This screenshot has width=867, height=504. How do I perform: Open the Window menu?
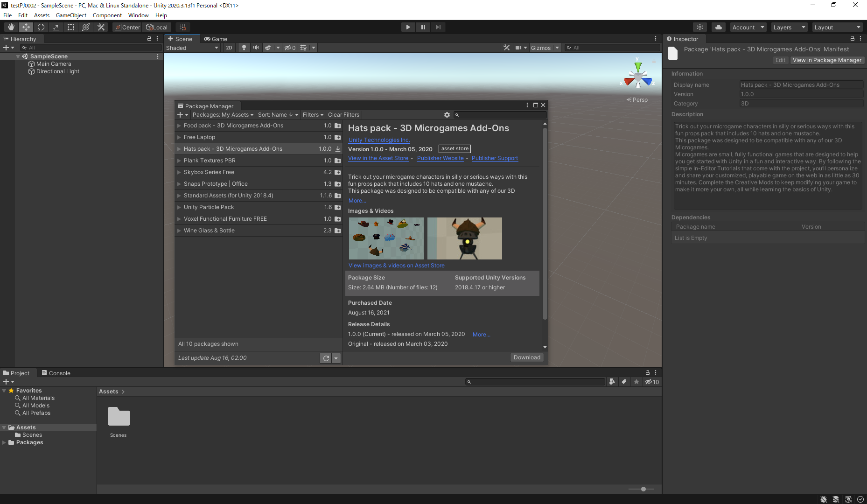[138, 15]
